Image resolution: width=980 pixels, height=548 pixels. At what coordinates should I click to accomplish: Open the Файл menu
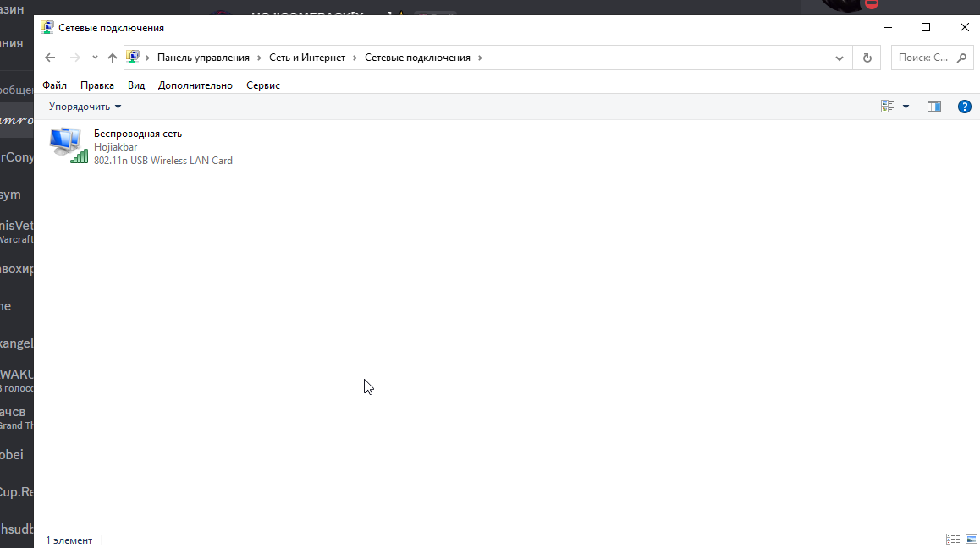(x=54, y=85)
